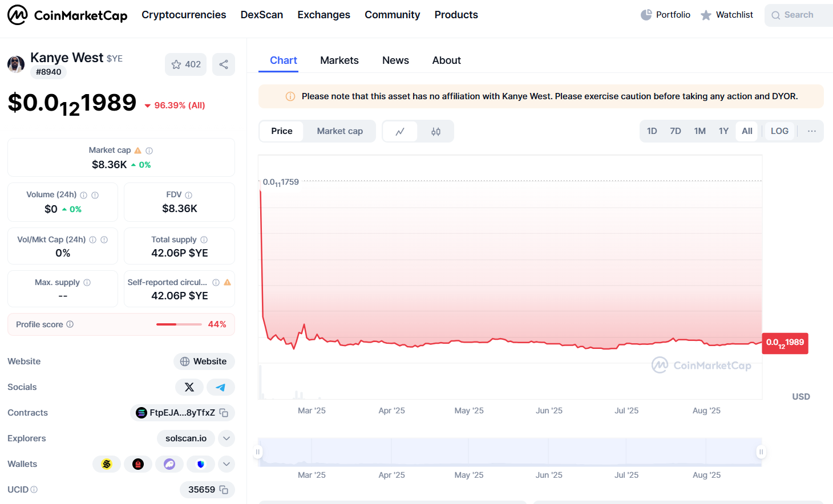Grab the left handle of range selector
The width and height of the screenshot is (833, 504).
tap(258, 452)
